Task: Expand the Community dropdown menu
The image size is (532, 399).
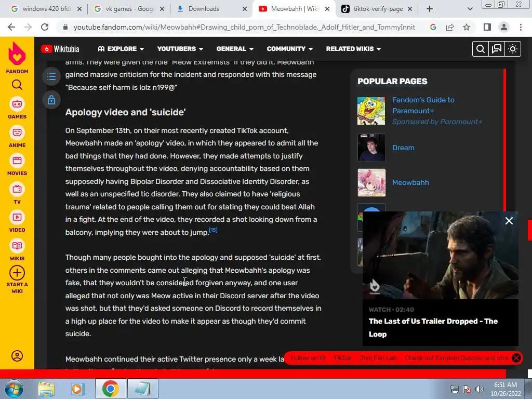Action: (x=290, y=49)
